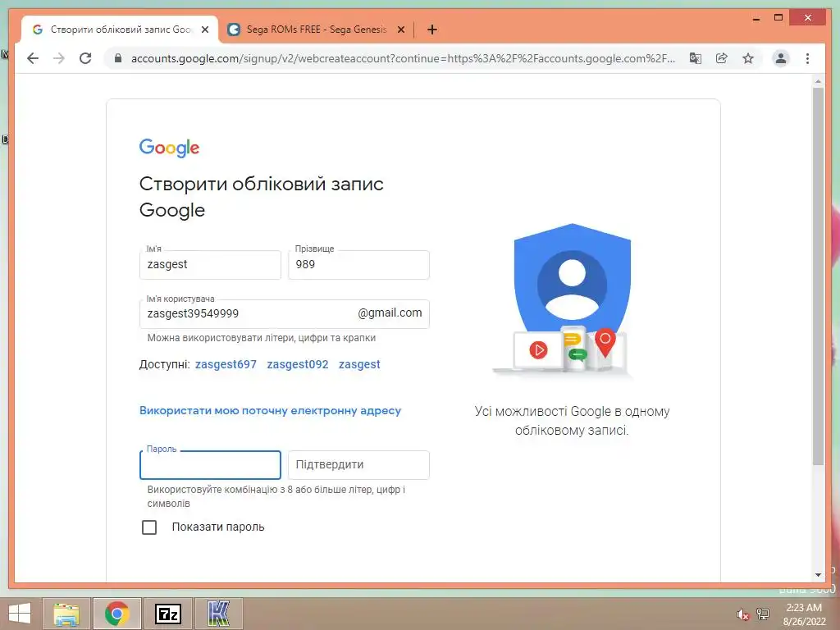Open File Explorer from the taskbar
The height and width of the screenshot is (630, 840).
tap(66, 614)
